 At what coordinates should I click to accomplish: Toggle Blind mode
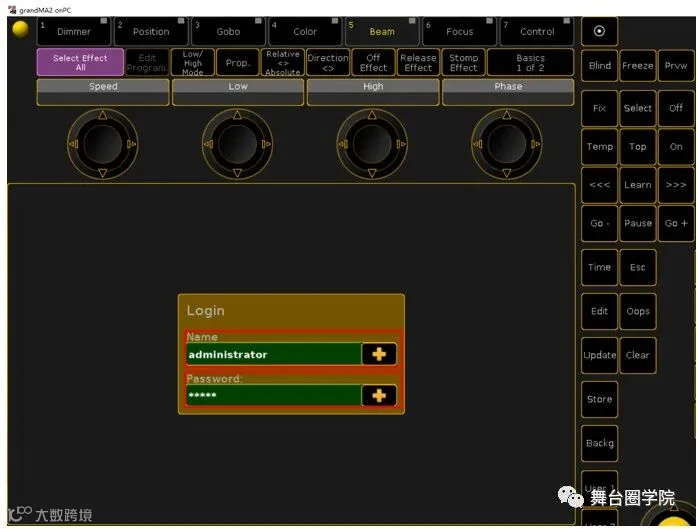click(599, 65)
